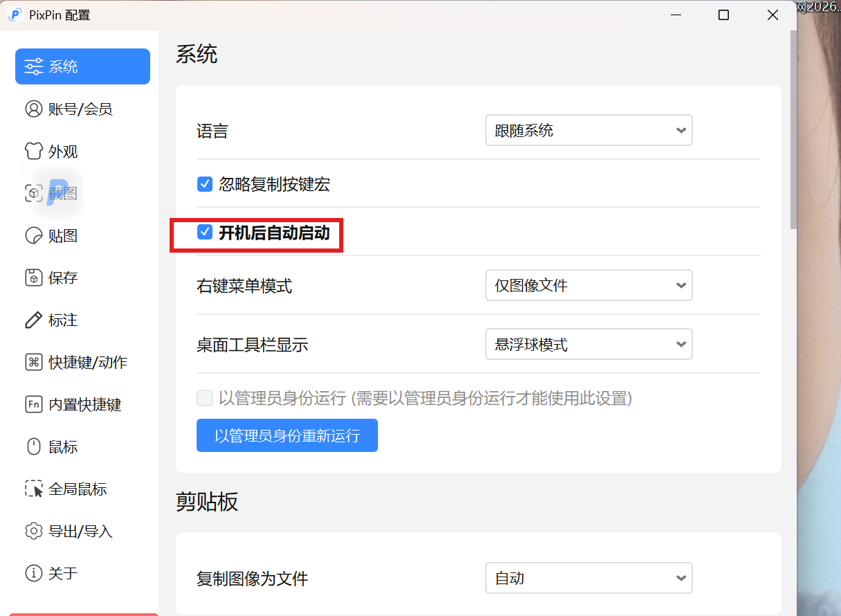Open the 账号/会员 settings page

point(82,109)
